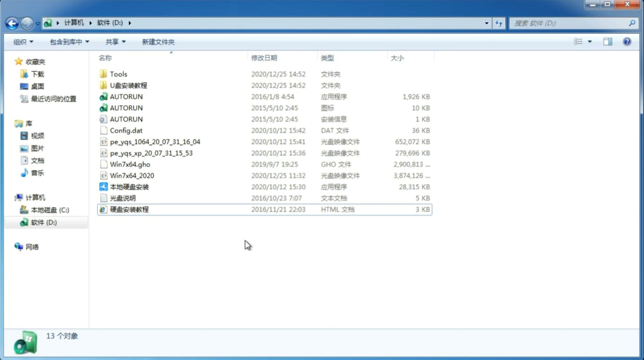
Task: Open the U盘安装教程 folder
Action: tap(129, 85)
